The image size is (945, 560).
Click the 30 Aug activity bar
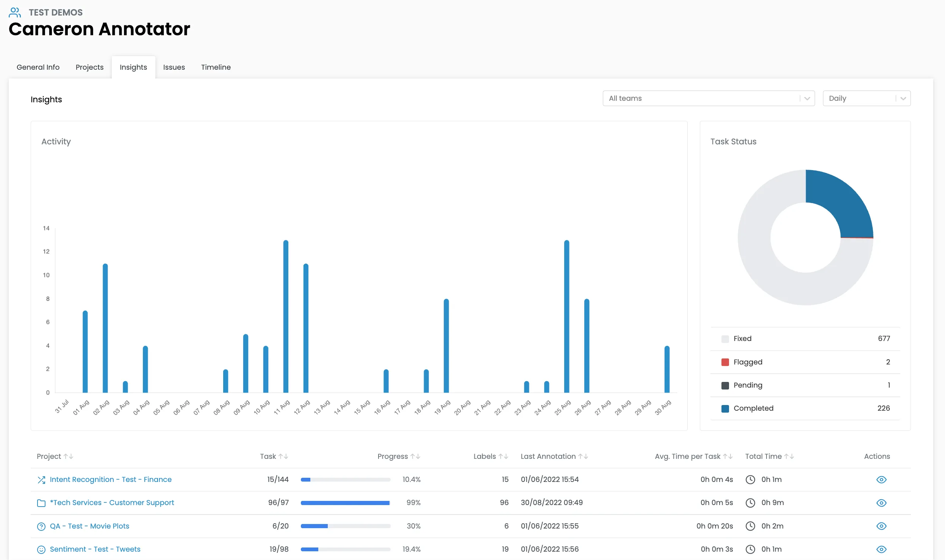[667, 369]
